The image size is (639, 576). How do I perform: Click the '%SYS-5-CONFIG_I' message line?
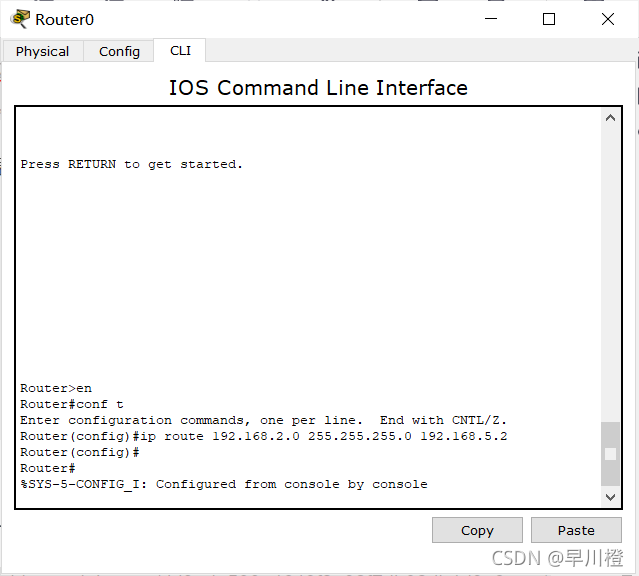(224, 484)
